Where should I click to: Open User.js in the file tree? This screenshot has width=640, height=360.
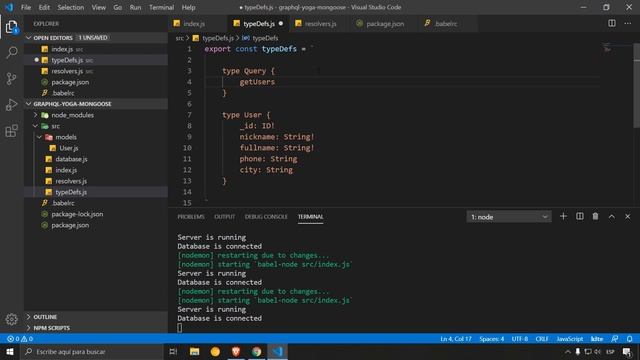(69, 148)
